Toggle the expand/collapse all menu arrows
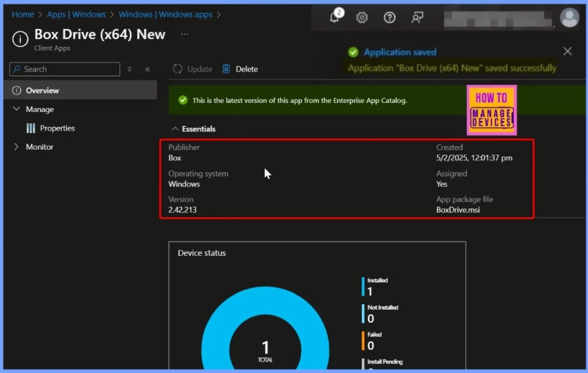 point(130,69)
